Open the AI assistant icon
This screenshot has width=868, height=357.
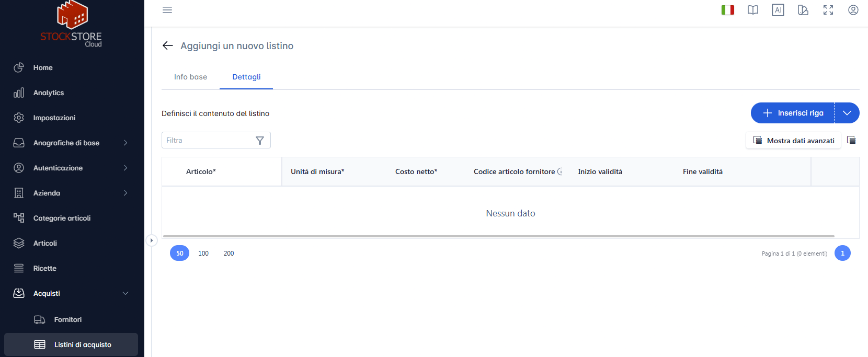[778, 10]
